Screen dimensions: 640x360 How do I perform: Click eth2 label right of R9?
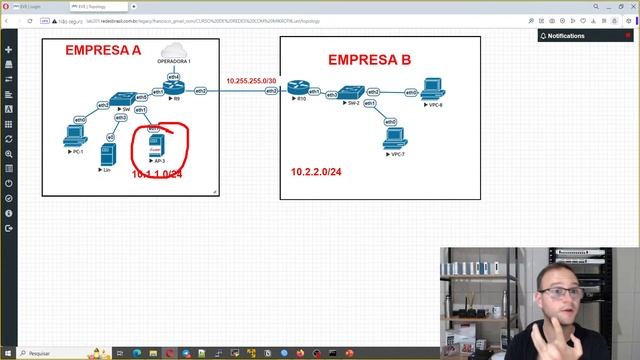point(200,91)
